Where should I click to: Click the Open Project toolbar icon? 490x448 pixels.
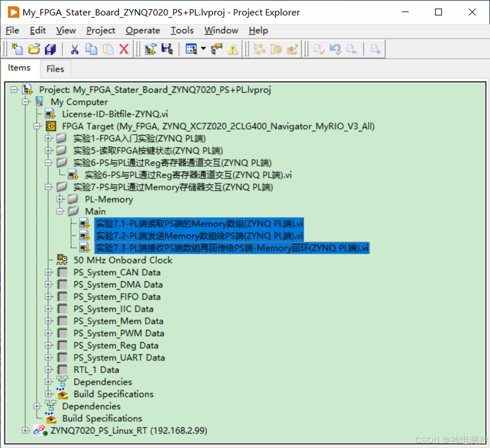point(34,49)
